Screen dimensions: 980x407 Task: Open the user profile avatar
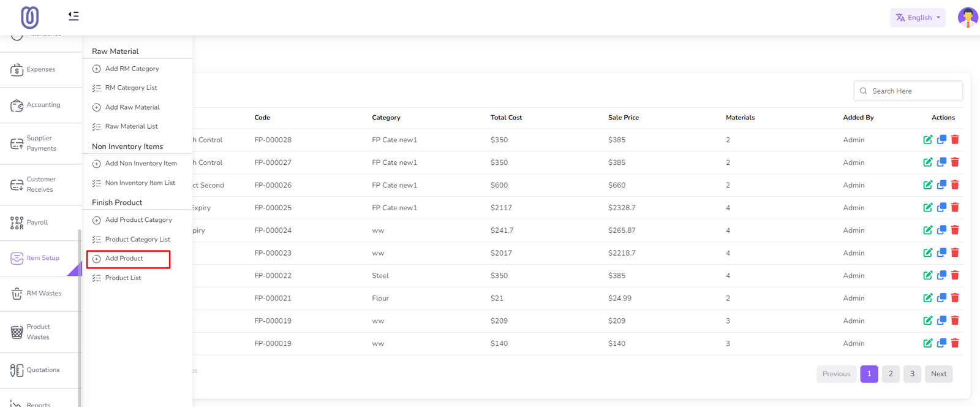pyautogui.click(x=967, y=17)
